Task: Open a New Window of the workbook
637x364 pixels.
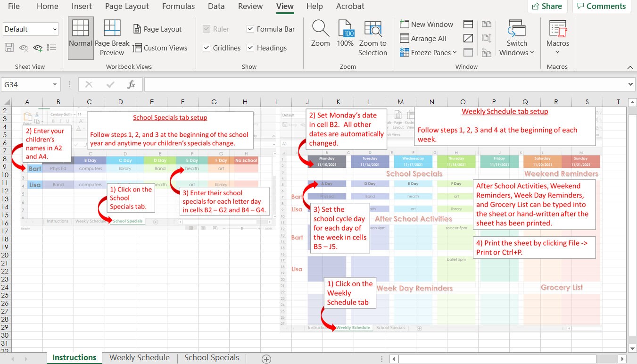Action: click(426, 24)
